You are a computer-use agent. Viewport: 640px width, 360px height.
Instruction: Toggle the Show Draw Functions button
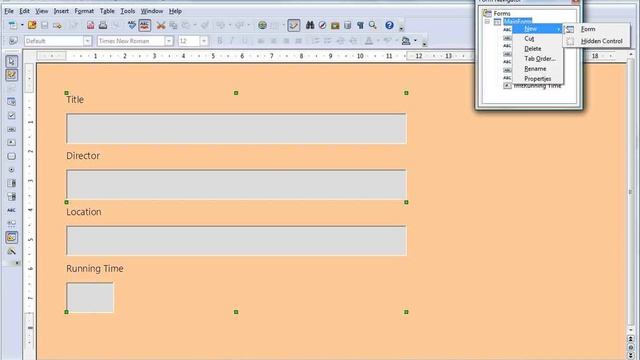click(x=293, y=25)
